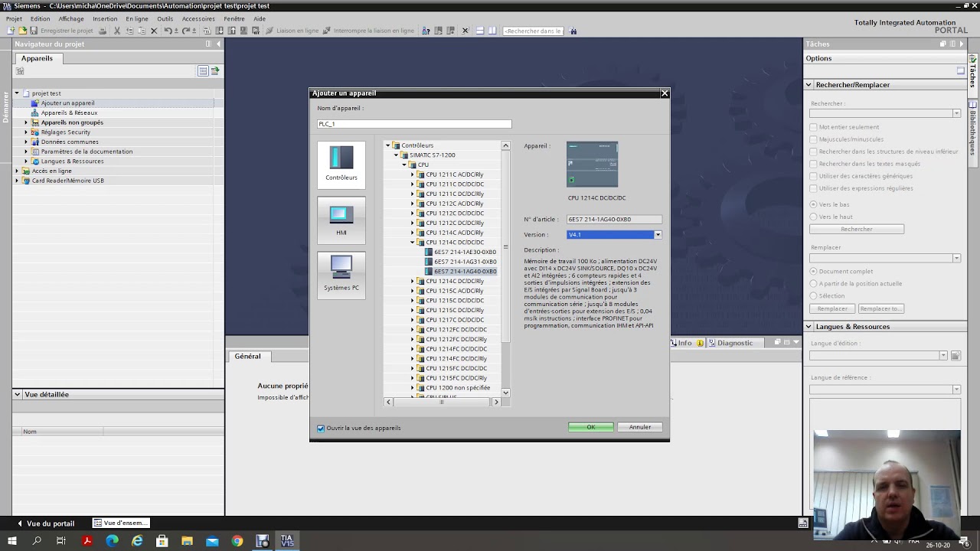This screenshot has width=980, height=551.
Task: Open Internet Explorer from the taskbar
Action: pyautogui.click(x=137, y=541)
